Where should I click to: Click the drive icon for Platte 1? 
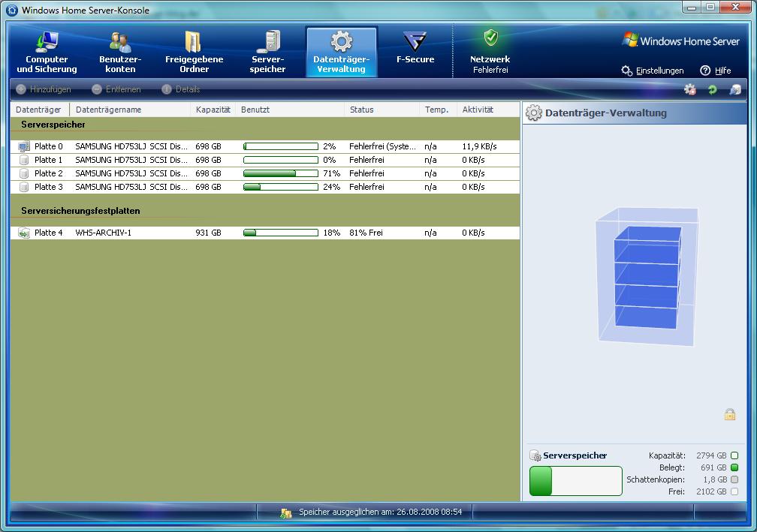click(x=24, y=160)
